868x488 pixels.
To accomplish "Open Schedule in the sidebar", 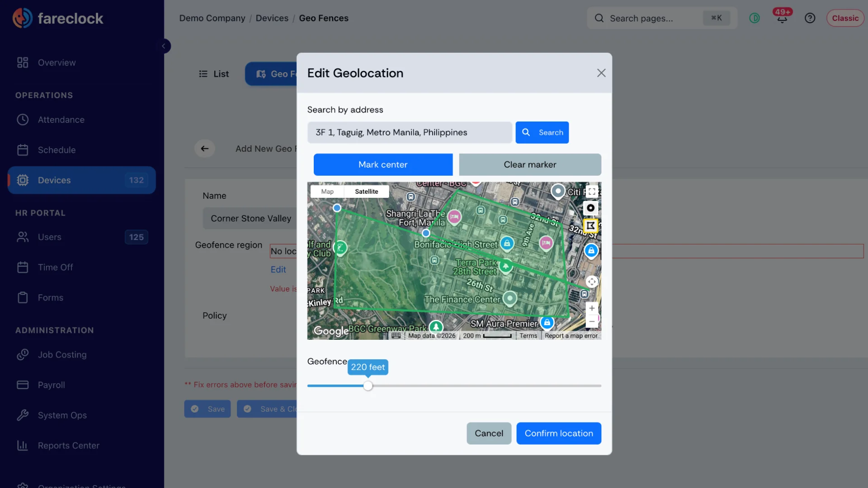I will pyautogui.click(x=81, y=150).
